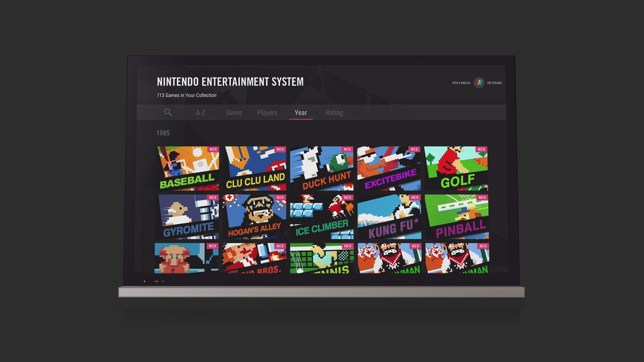Open the Players filter tab
Screen dimensions: 644x362
pyautogui.click(x=267, y=113)
